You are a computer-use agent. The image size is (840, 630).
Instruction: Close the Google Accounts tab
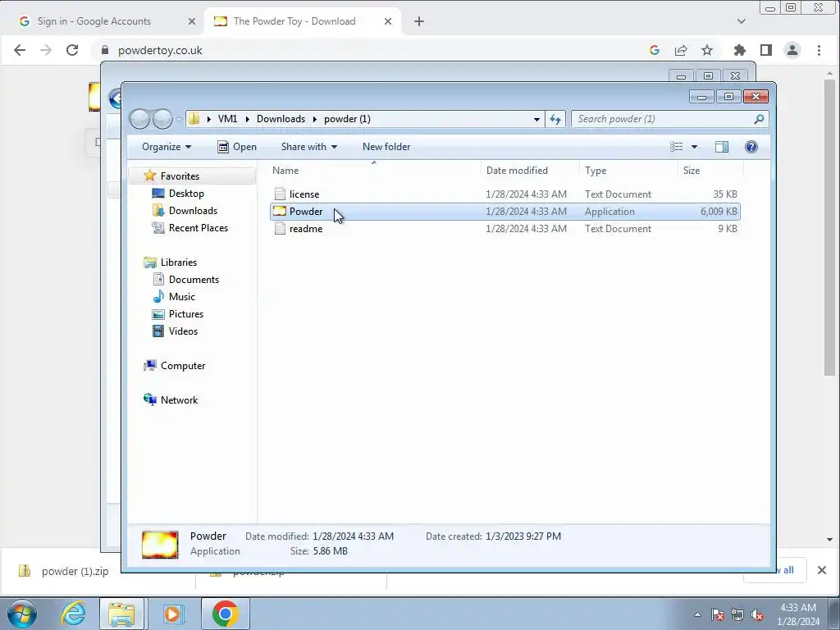coord(192,21)
